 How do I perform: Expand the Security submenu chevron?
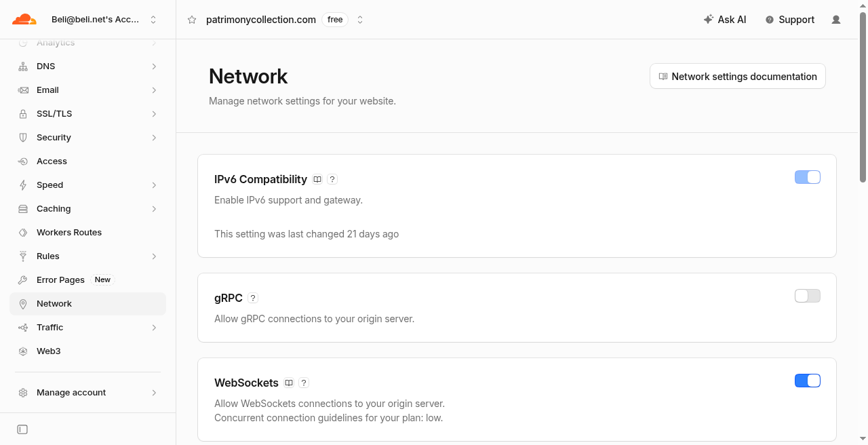tap(155, 138)
